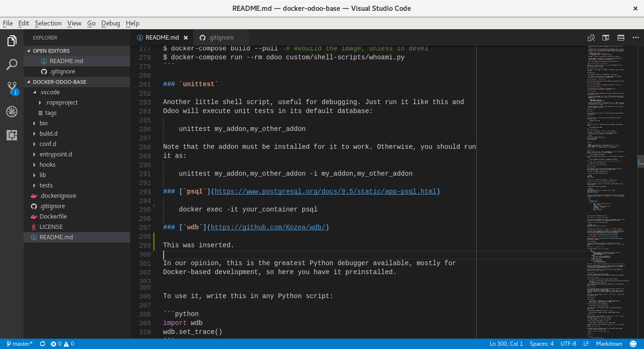Click 'docker exec -it your_container psql' line

[x=248, y=209]
